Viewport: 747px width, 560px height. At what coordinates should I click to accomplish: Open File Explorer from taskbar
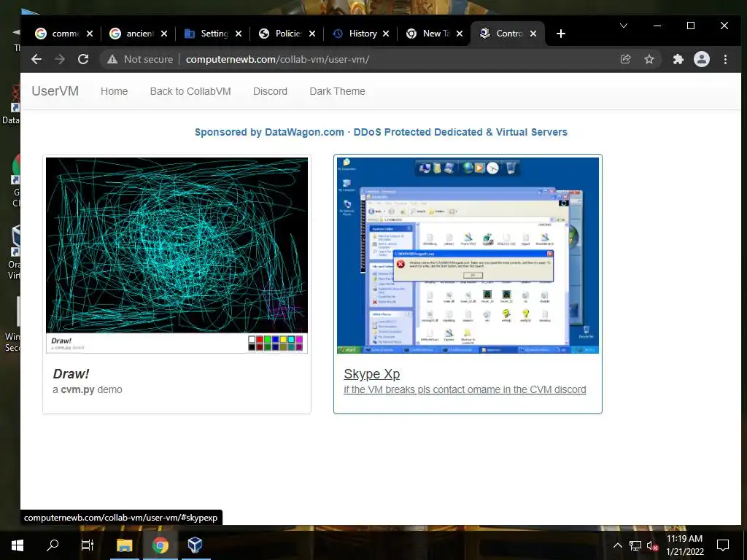(124, 545)
